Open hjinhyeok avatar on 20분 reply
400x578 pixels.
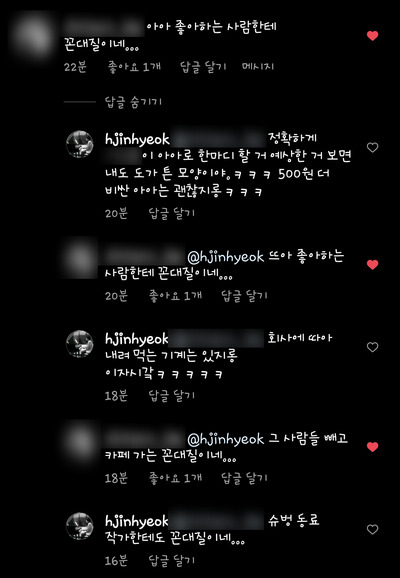coord(80,144)
